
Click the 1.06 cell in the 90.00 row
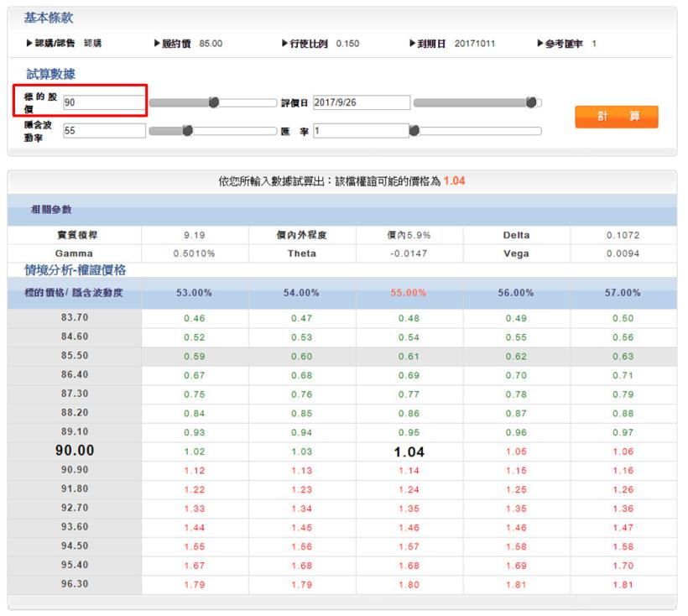click(623, 452)
